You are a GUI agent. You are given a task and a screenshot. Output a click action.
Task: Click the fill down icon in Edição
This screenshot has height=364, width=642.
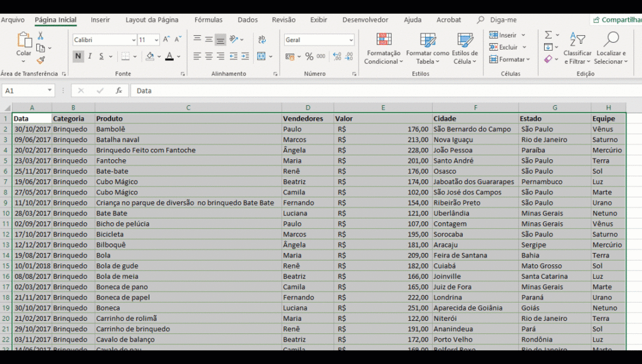pos(549,47)
